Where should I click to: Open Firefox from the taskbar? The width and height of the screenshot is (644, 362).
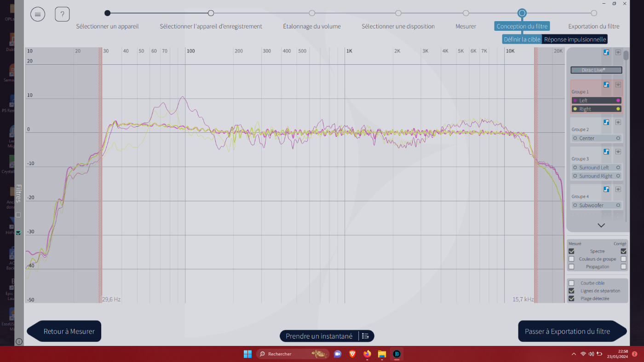click(367, 354)
